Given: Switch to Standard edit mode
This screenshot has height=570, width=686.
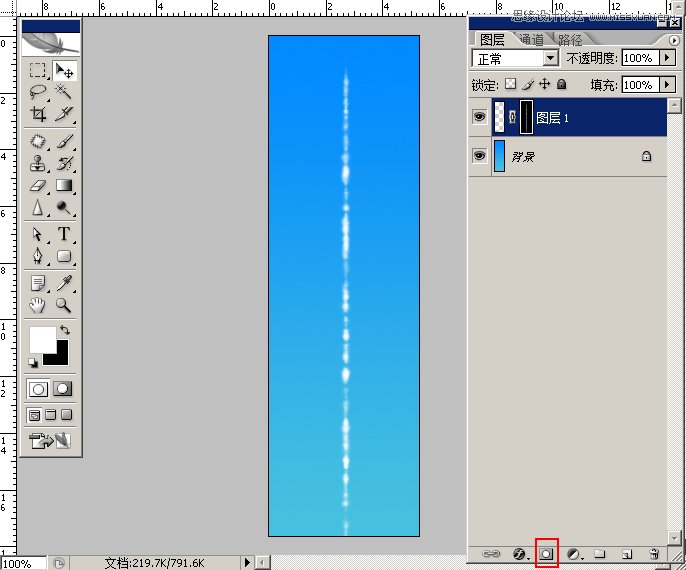Looking at the screenshot, I should (38, 389).
